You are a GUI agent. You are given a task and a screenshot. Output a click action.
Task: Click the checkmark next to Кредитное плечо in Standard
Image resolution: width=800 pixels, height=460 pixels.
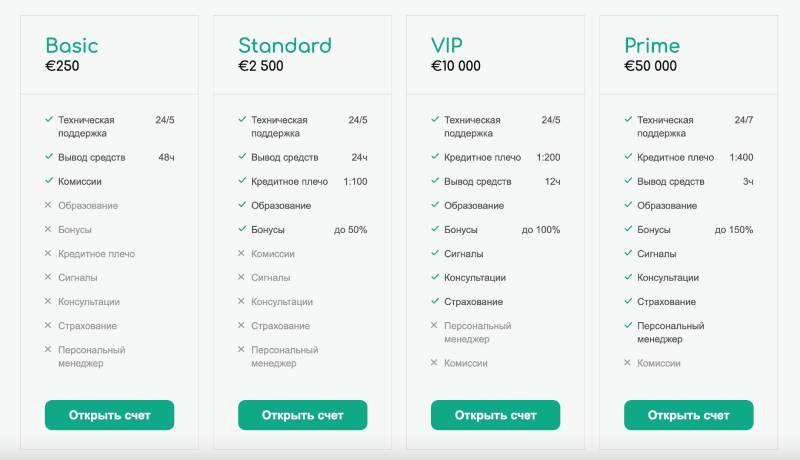pyautogui.click(x=241, y=181)
